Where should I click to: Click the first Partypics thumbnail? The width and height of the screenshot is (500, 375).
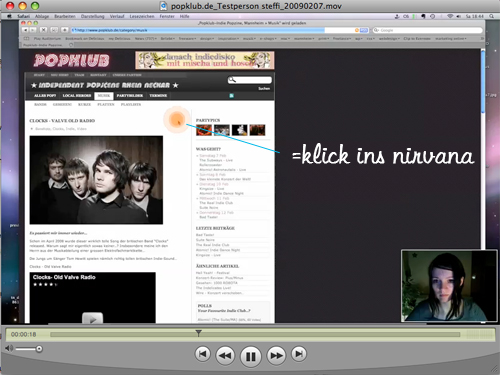tap(204, 130)
